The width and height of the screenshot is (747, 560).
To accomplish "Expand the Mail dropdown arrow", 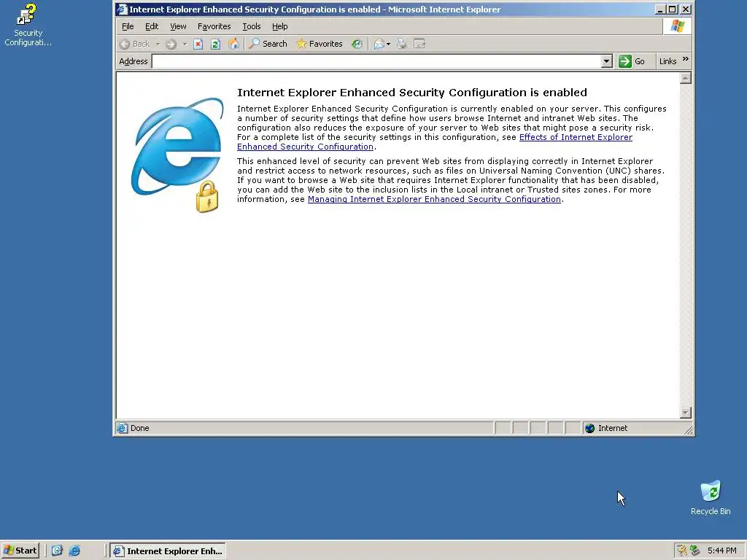I will coord(388,44).
